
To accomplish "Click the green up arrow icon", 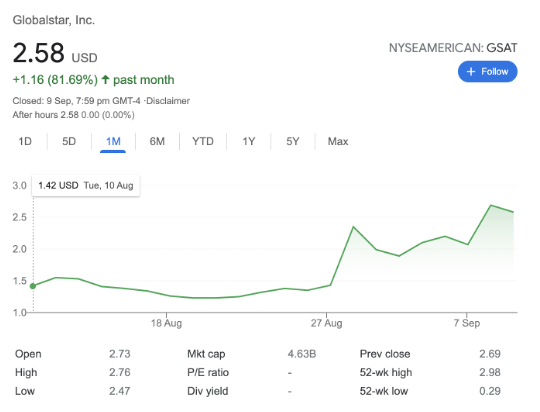I will click(x=105, y=80).
